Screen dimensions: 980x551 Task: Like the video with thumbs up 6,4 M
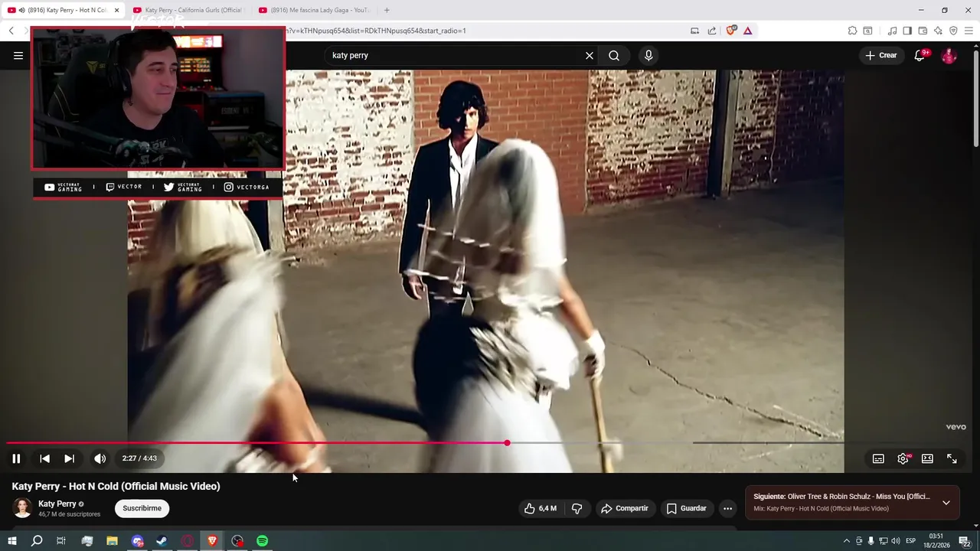pyautogui.click(x=541, y=508)
